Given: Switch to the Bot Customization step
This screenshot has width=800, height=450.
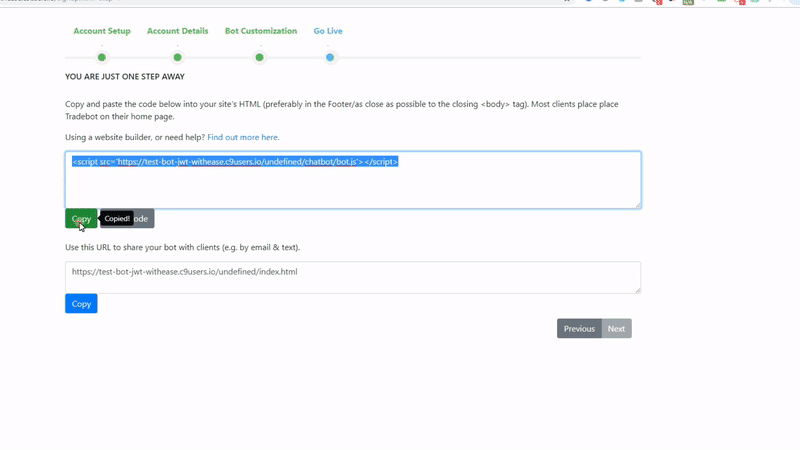Looking at the screenshot, I should click(261, 31).
